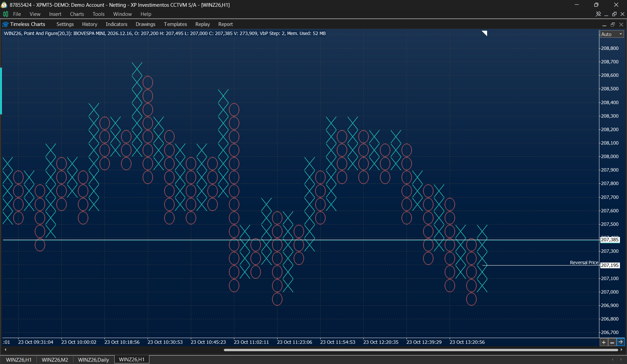Open the Settings menu of Timeless Charts

point(65,24)
